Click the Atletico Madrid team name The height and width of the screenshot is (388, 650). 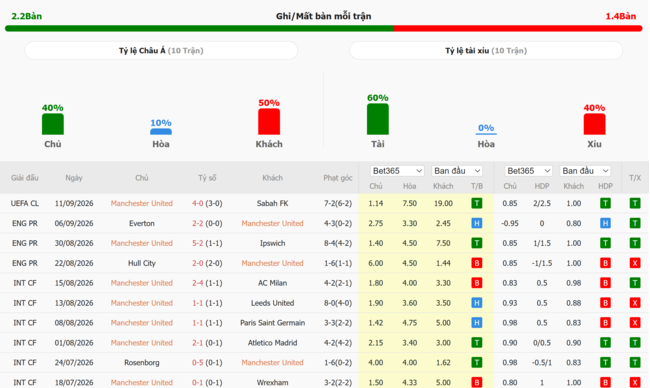pos(272,343)
